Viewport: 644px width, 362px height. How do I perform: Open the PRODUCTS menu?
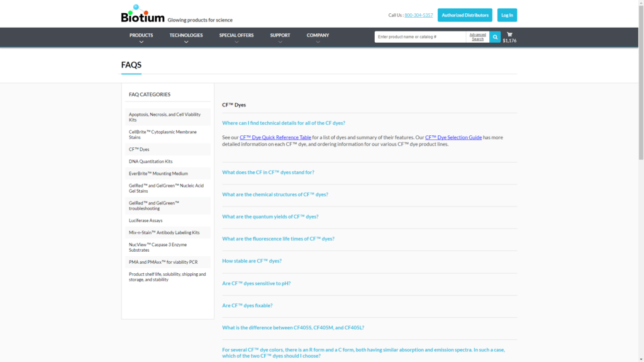pos(142,35)
